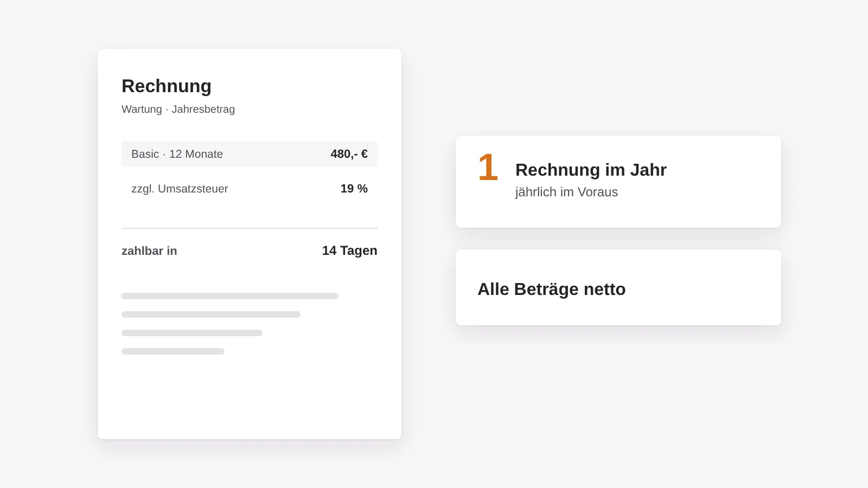Select the 'Wartung · Jahresbetrag' subtitle
The image size is (868, 488).
(178, 109)
